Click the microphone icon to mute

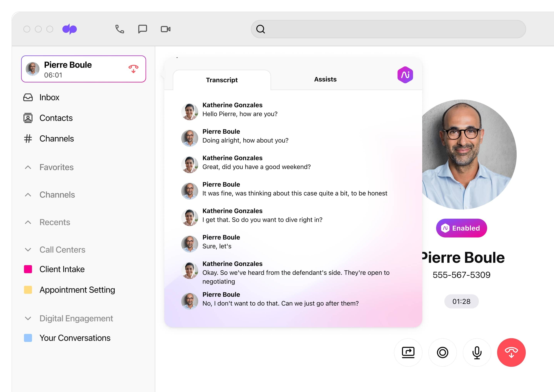[x=476, y=352]
